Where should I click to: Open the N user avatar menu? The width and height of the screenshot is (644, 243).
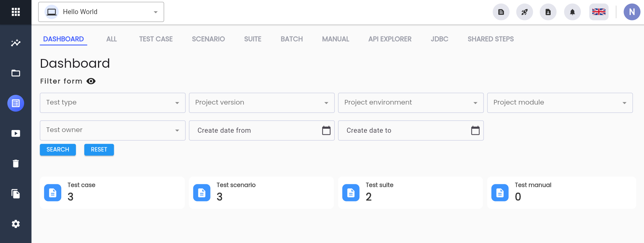click(632, 12)
